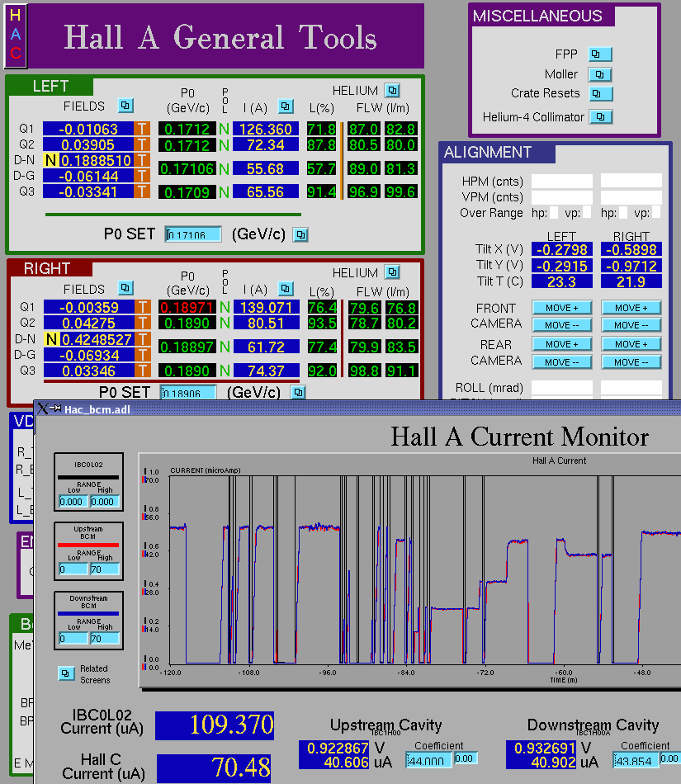The width and height of the screenshot is (681, 784).
Task: Click Downstream BCM RANGE High field
Action: 105,639
